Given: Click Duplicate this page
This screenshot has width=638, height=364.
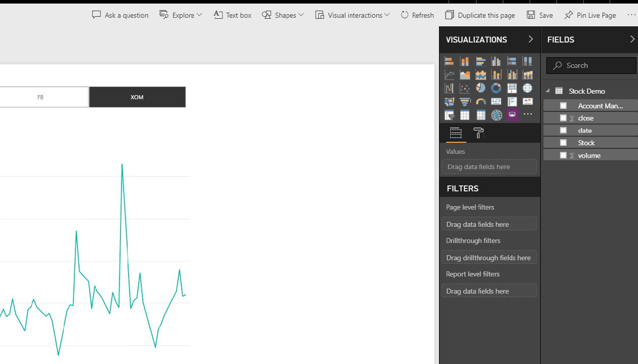Looking at the screenshot, I should tap(480, 15).
